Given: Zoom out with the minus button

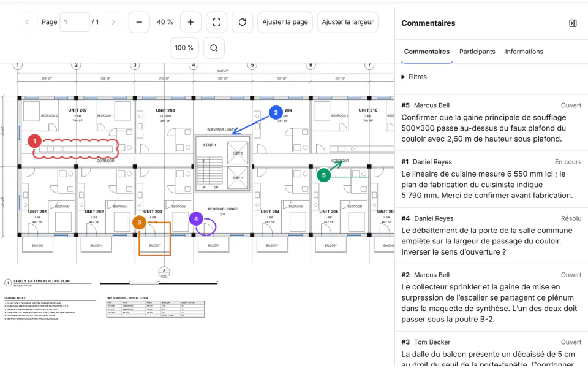Looking at the screenshot, I should click(139, 22).
